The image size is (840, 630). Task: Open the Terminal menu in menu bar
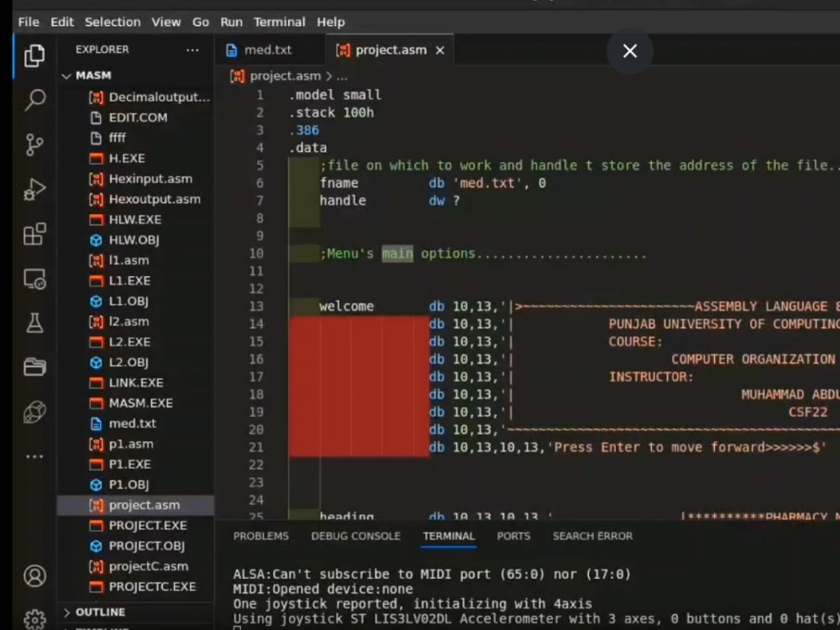pos(279,22)
